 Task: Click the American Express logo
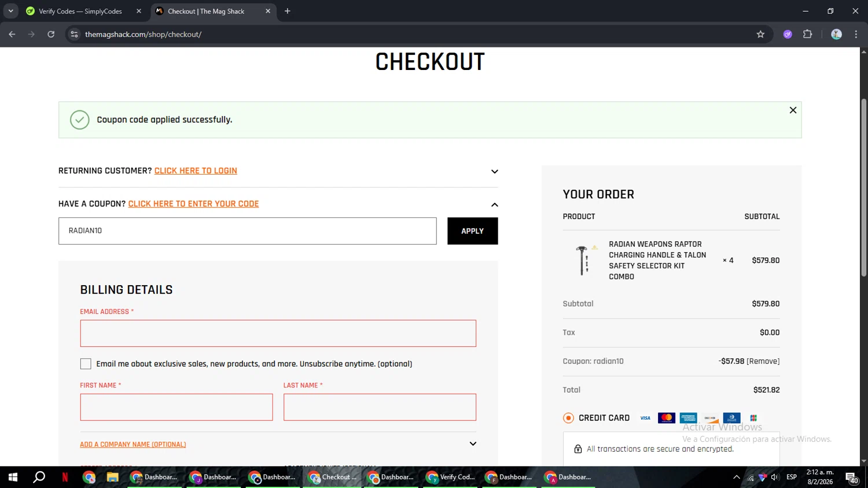click(x=688, y=418)
